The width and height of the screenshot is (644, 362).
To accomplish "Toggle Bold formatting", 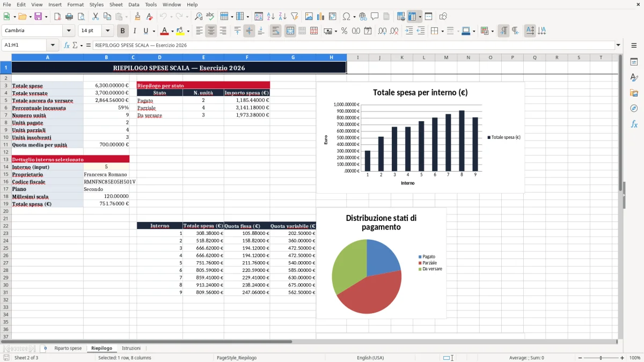I will [x=123, y=31].
